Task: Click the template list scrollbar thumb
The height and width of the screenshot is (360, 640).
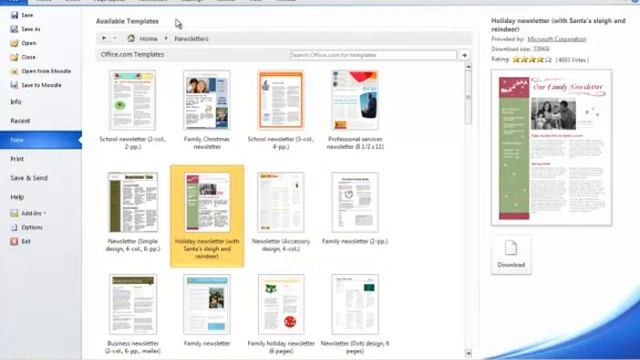Action: pos(468,97)
